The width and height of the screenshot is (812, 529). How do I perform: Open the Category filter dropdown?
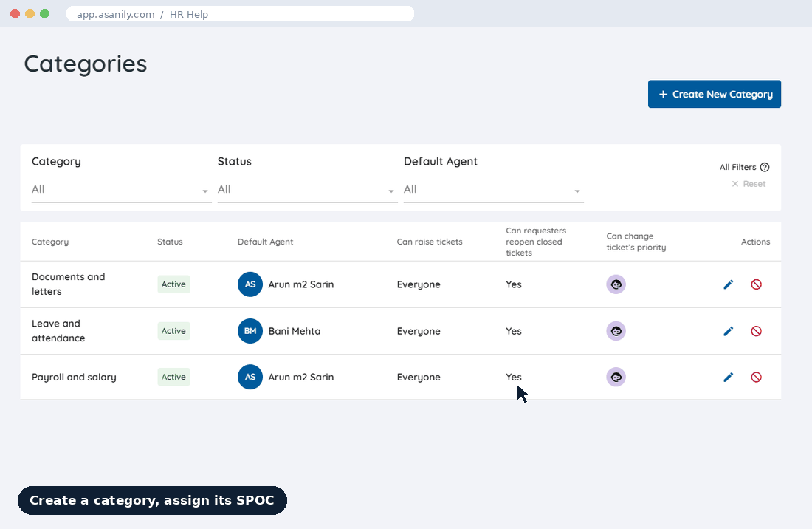click(x=121, y=190)
